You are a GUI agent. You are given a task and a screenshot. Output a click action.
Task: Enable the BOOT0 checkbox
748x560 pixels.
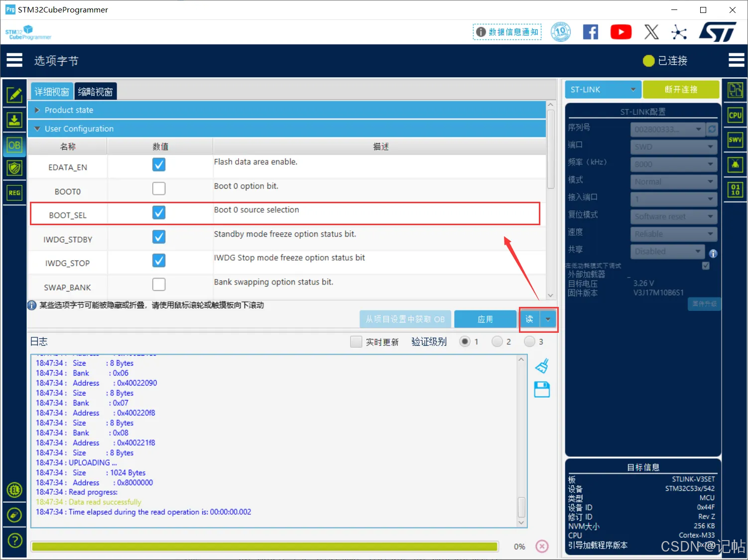pos(159,189)
